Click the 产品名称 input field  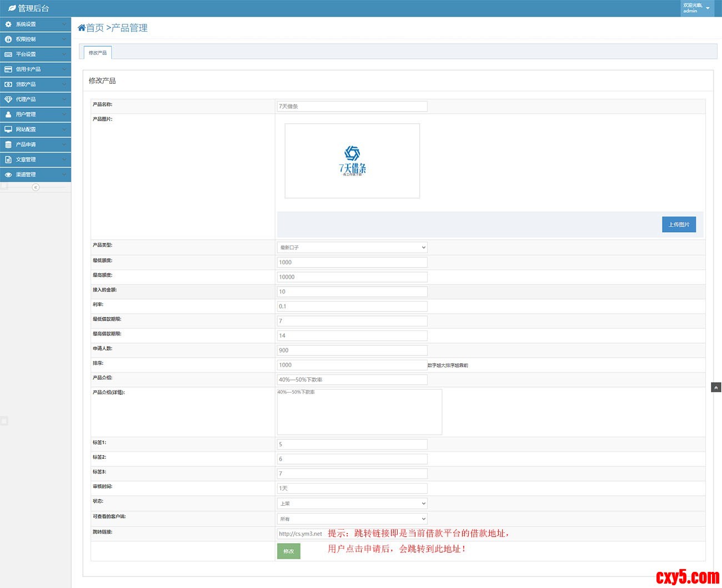point(352,107)
